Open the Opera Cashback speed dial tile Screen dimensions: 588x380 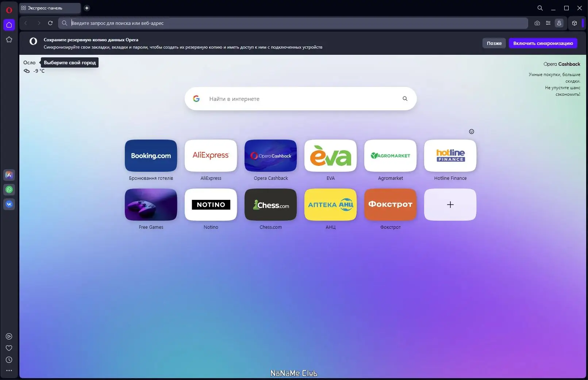271,156
